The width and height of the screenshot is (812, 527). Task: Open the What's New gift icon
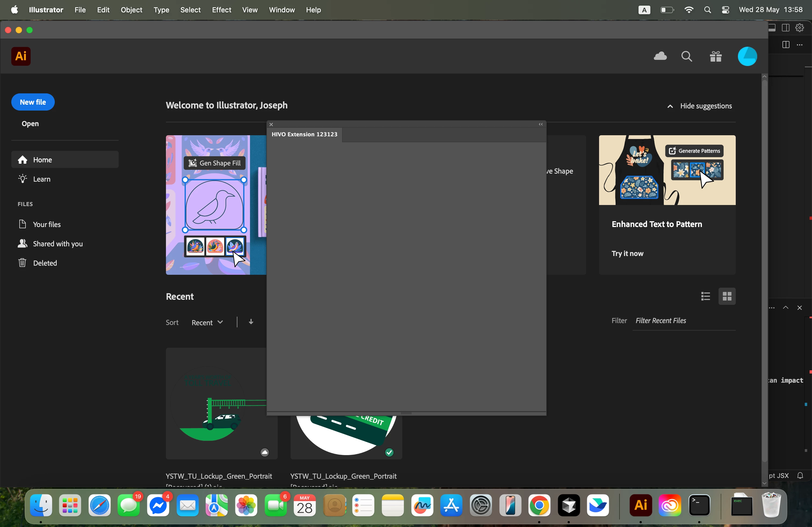[x=715, y=56]
